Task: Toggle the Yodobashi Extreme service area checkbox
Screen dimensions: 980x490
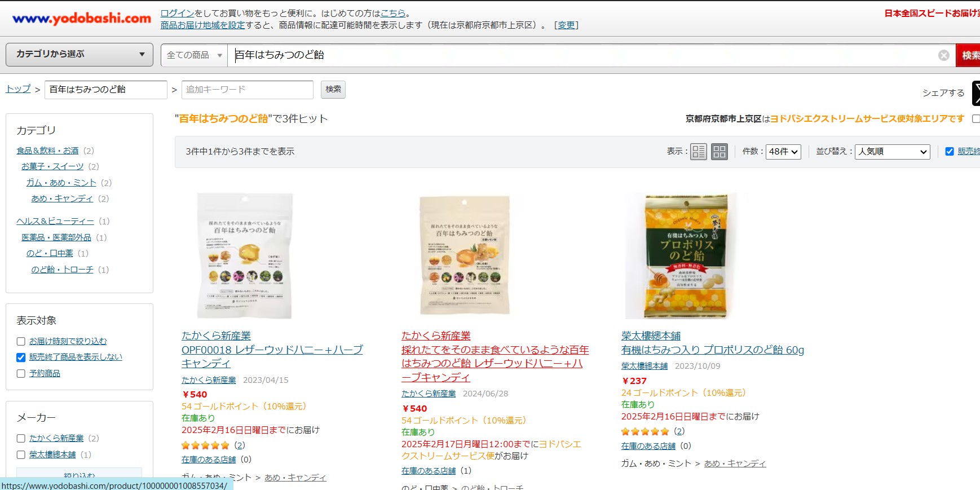Action: tap(976, 118)
